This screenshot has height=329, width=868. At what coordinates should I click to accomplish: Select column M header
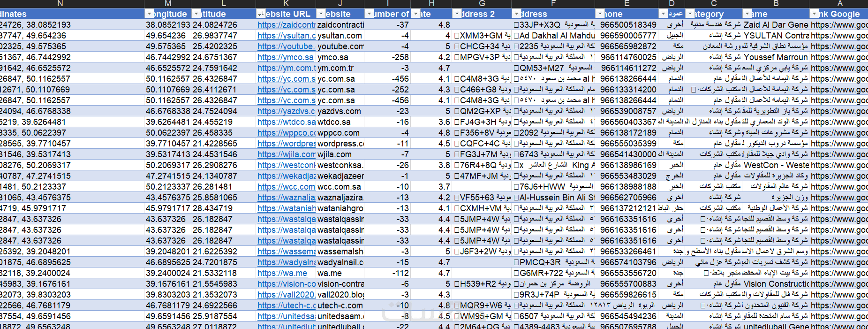[167, 4]
